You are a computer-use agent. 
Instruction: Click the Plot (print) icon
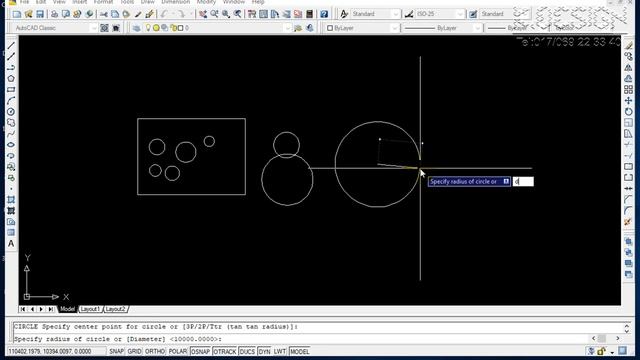pos(54,14)
